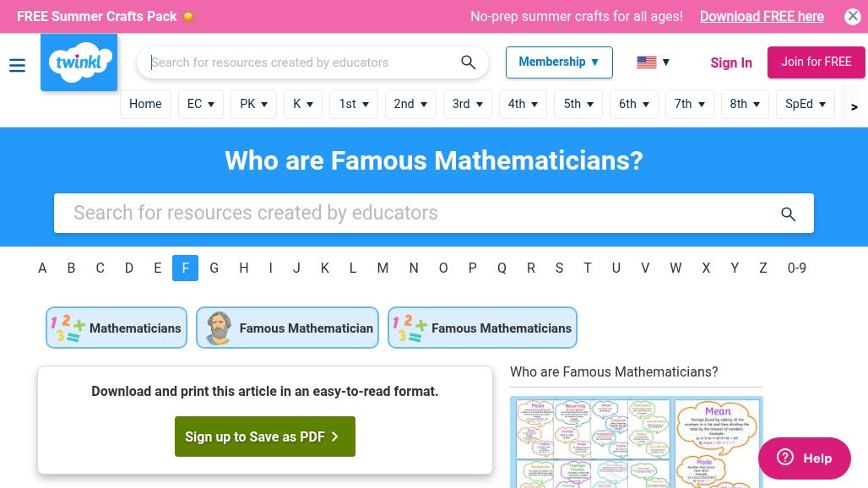This screenshot has height=488, width=868.
Task: Expand the SpEd menu
Action: point(806,104)
